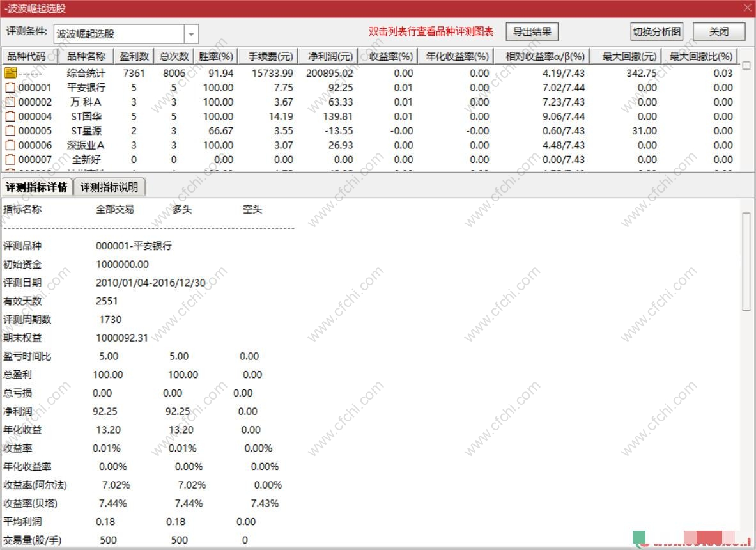Click ST国华 relative return 9.06/7.44
The image size is (756, 550).
click(x=563, y=116)
